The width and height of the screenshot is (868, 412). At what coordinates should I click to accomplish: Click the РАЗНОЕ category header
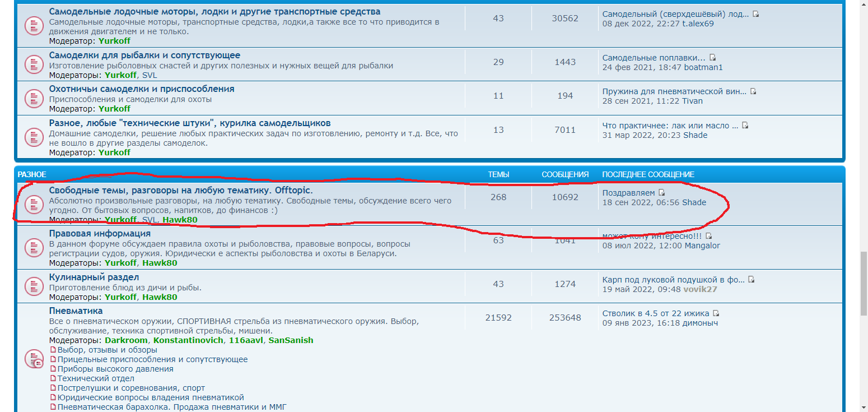pos(32,174)
